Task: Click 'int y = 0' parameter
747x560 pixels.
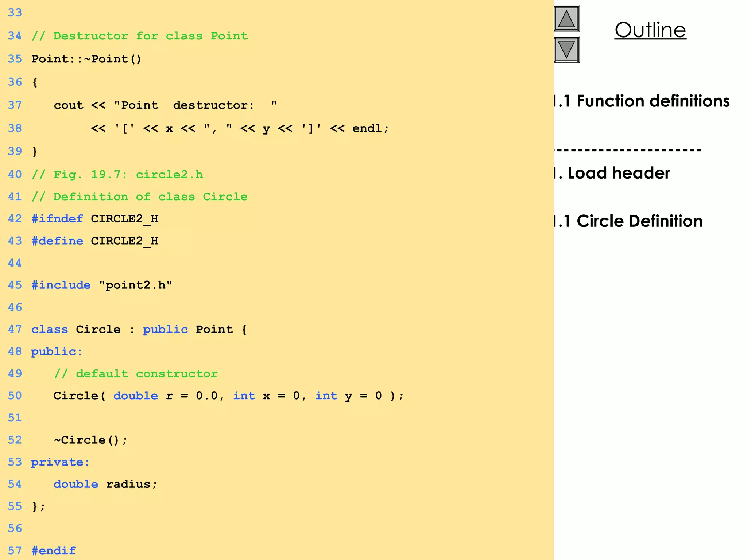Action: coord(349,396)
